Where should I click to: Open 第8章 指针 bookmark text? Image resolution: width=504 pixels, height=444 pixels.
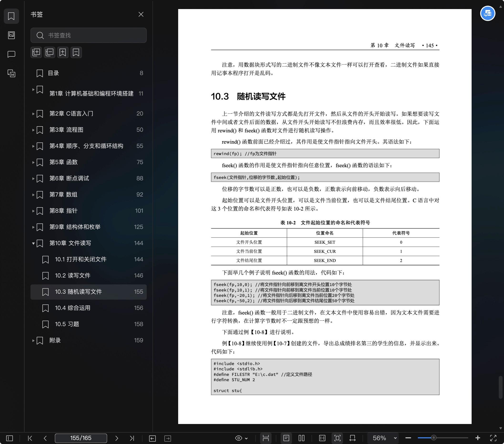pos(63,211)
